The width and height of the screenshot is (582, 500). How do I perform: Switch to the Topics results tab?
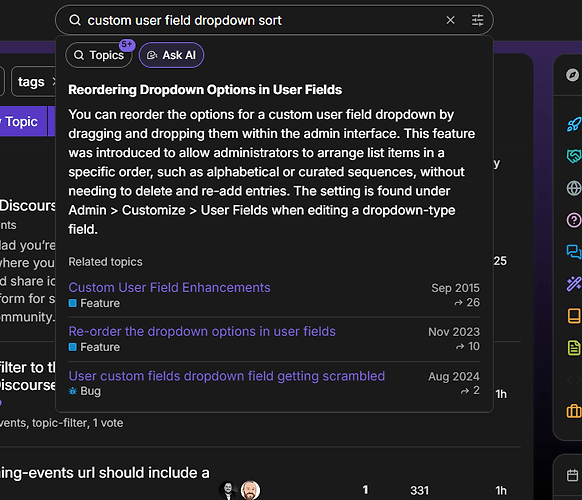point(99,55)
